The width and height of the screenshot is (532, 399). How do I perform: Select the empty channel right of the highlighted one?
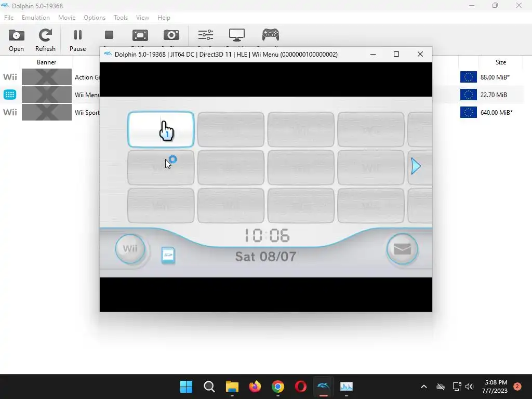click(x=231, y=129)
